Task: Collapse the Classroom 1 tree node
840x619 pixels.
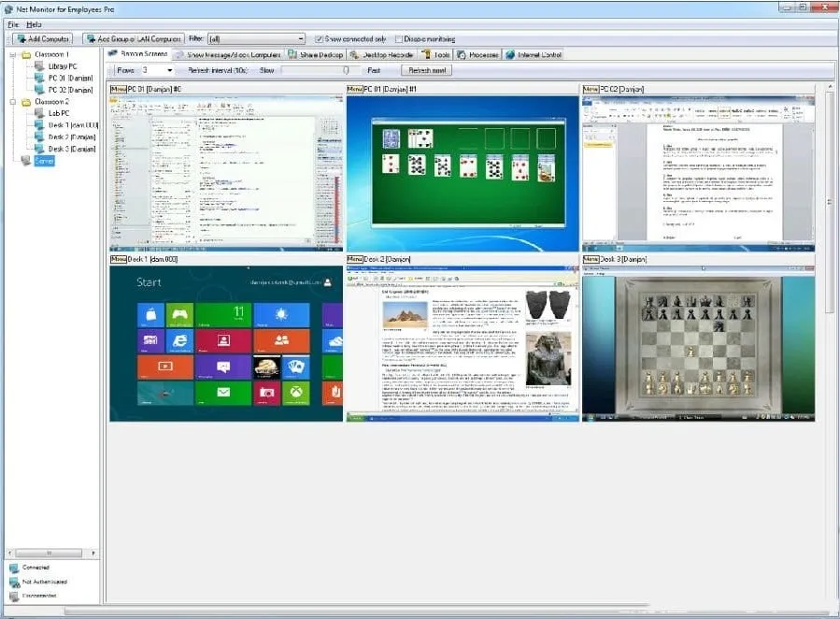Action: [x=13, y=55]
